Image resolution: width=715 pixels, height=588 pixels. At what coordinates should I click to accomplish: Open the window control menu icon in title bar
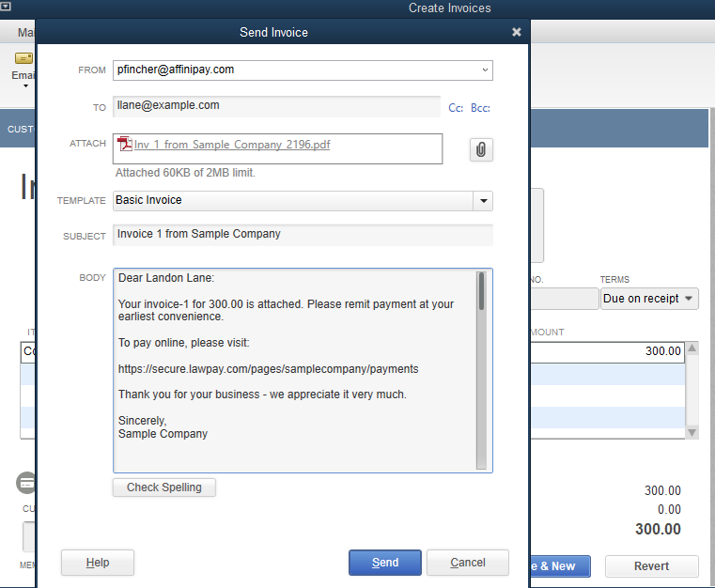click(6, 8)
